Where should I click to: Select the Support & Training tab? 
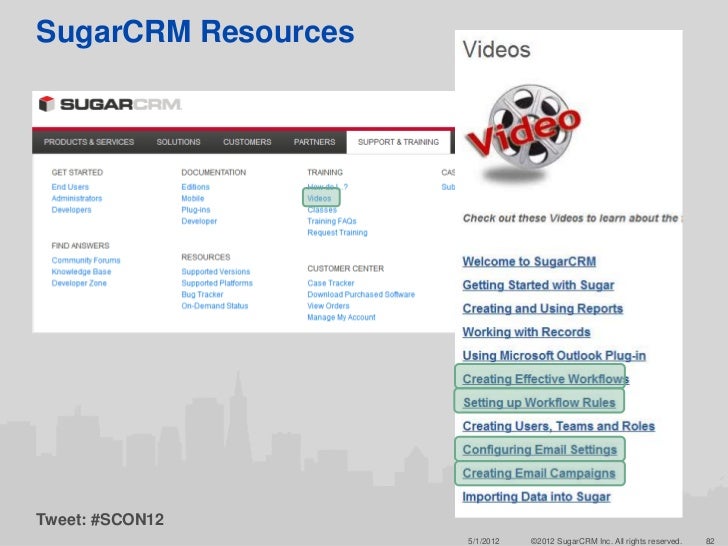pyautogui.click(x=398, y=142)
